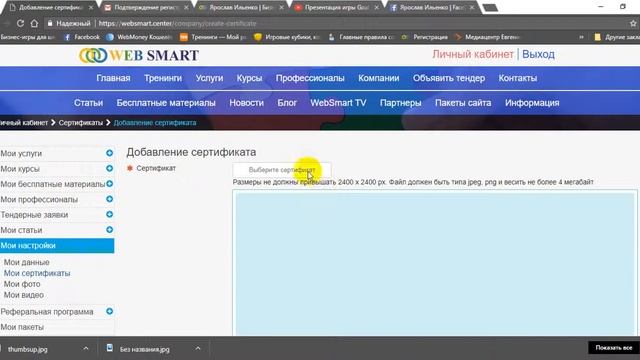Image resolution: width=640 pixels, height=360 pixels.
Task: Open Мои видео sidebar link
Action: (x=24, y=295)
